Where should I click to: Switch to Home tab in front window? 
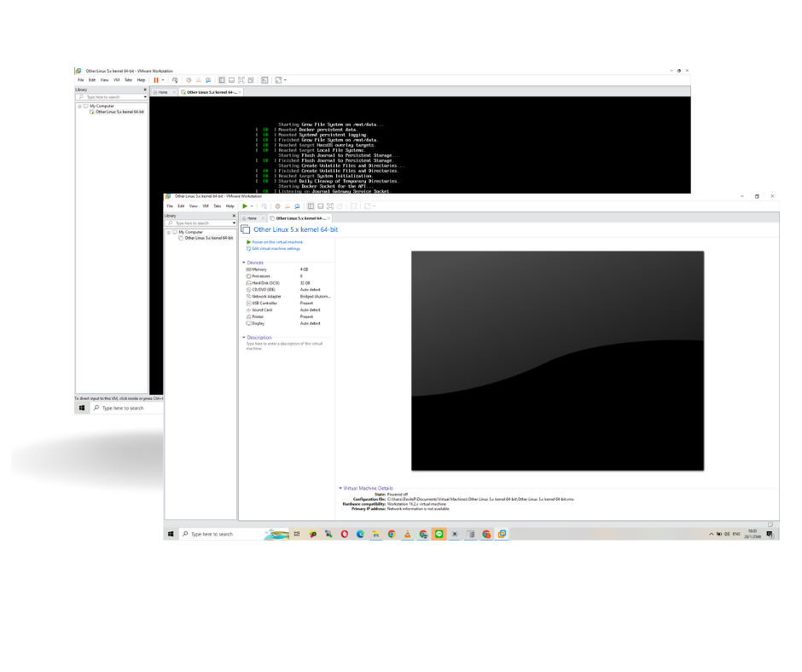tap(253, 218)
